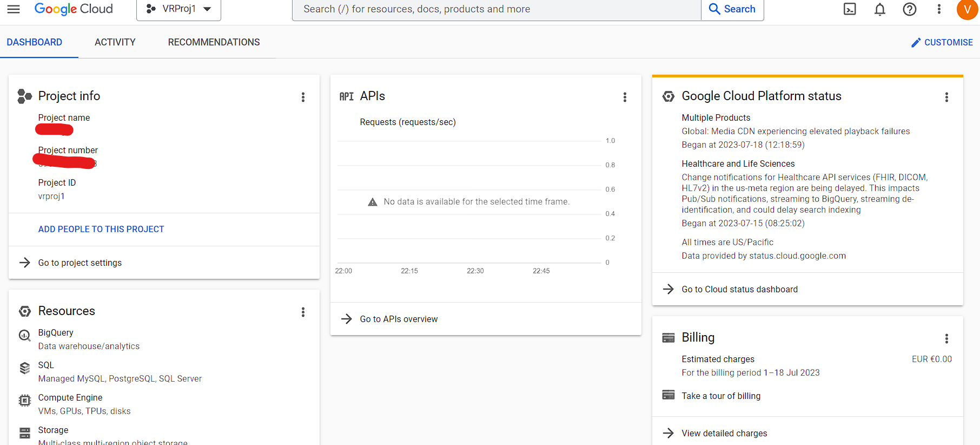
Task: Activate Cloud Shell terminal icon
Action: coord(850,9)
